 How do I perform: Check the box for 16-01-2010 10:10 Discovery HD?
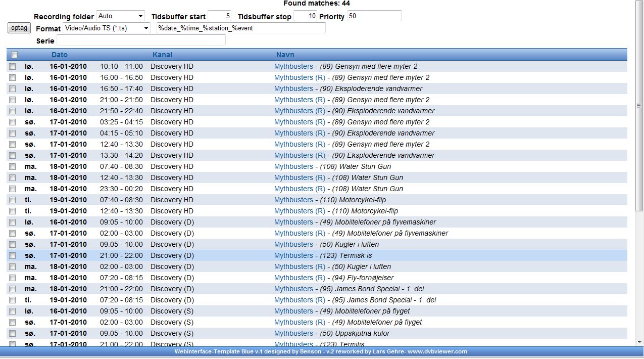13,67
